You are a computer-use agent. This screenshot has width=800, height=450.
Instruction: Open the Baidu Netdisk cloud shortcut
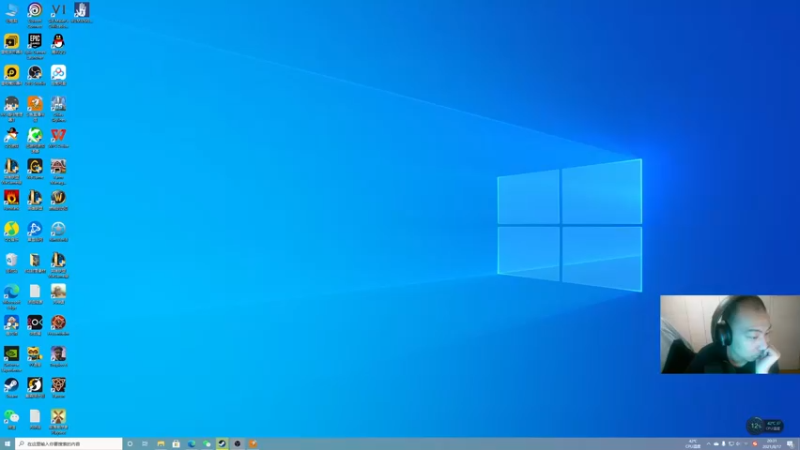point(58,74)
